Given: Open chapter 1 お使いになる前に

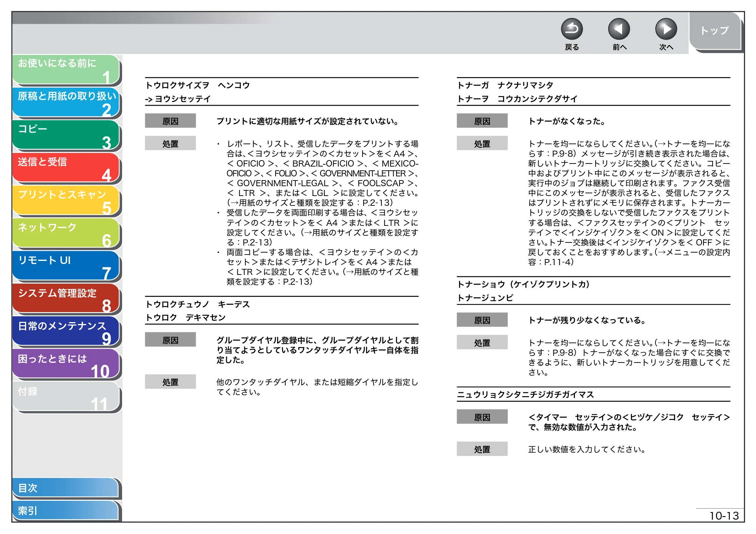Looking at the screenshot, I should coord(66,70).
